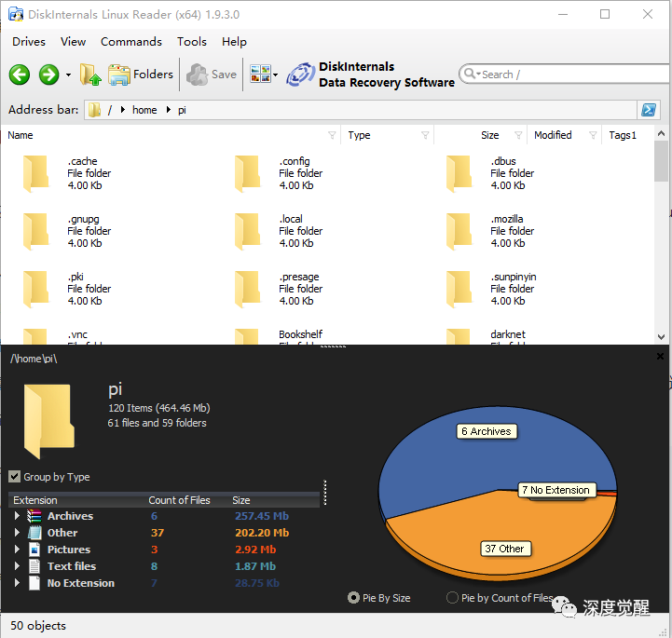Select the .config folder icon
Viewport: 672px width, 638px height.
[x=248, y=173]
